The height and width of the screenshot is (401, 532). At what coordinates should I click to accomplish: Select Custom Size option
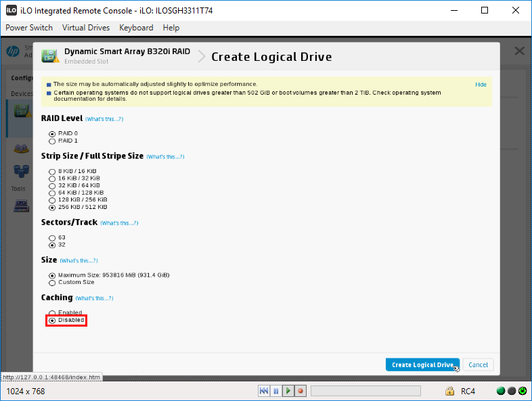[52, 283]
